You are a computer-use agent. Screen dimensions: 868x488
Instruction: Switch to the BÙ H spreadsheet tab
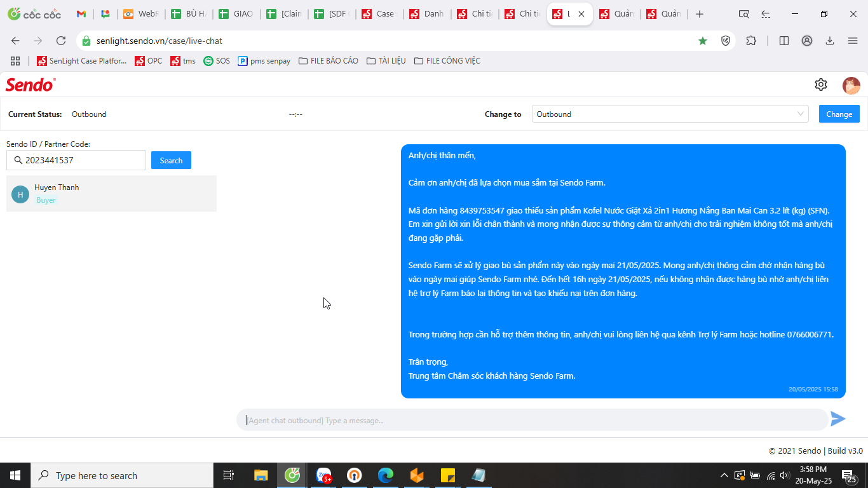click(x=189, y=14)
